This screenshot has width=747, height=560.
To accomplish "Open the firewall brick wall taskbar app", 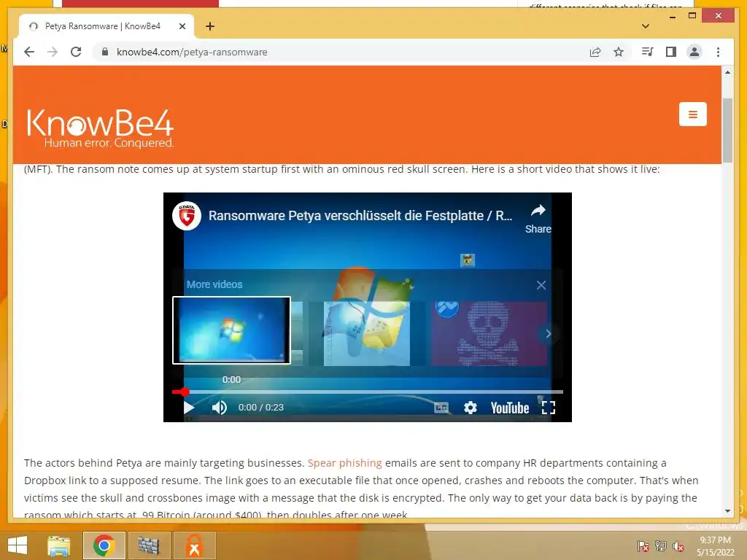I will click(x=149, y=545).
